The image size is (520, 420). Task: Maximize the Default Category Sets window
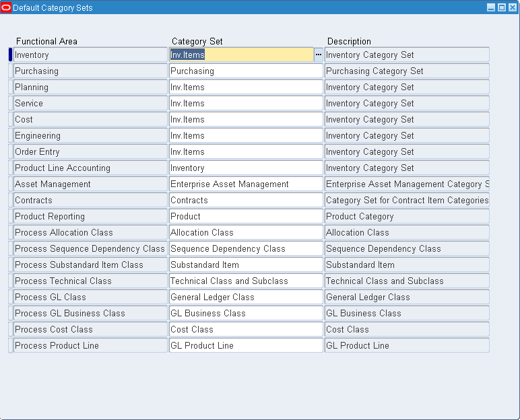pos(502,7)
